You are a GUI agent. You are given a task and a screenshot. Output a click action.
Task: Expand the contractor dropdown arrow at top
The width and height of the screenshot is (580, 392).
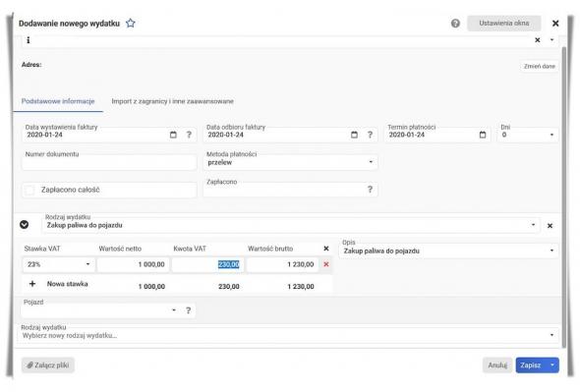(x=551, y=40)
